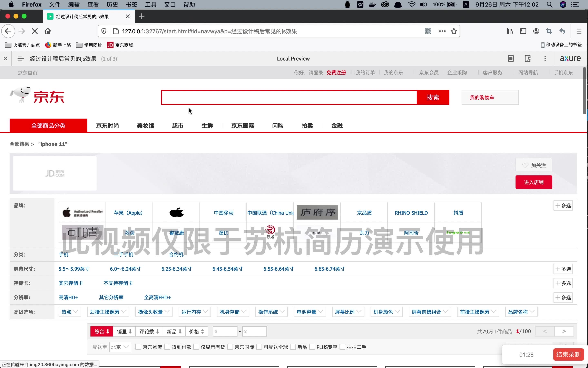Open the Axure inspect icon
The image size is (588, 368).
click(528, 58)
